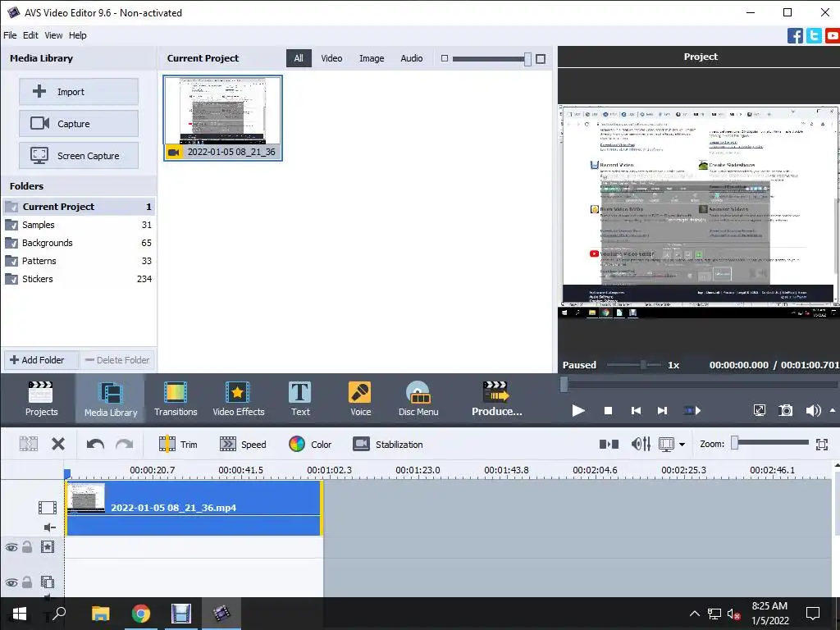Screen dimensions: 840x630
Task: Open the audio mixer icon
Action: click(641, 444)
